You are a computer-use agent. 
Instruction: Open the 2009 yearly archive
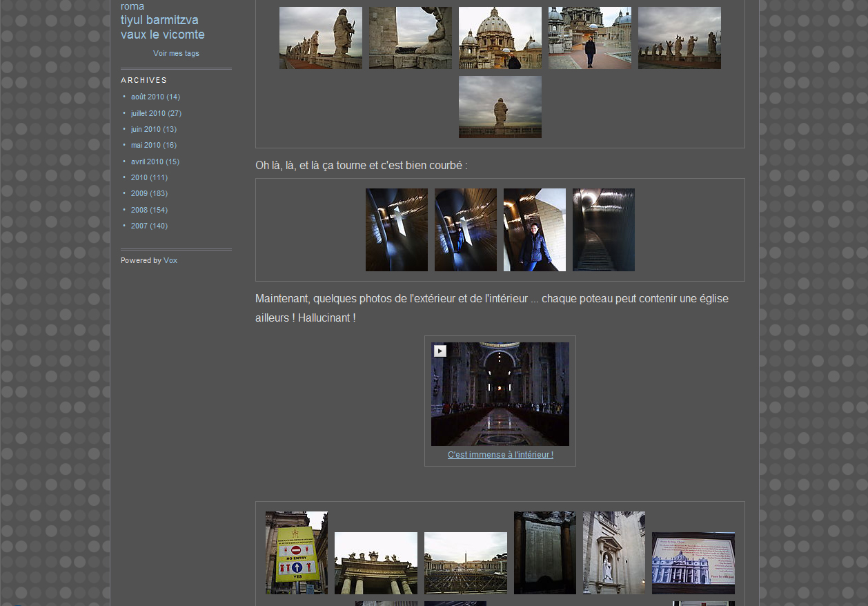click(x=139, y=193)
